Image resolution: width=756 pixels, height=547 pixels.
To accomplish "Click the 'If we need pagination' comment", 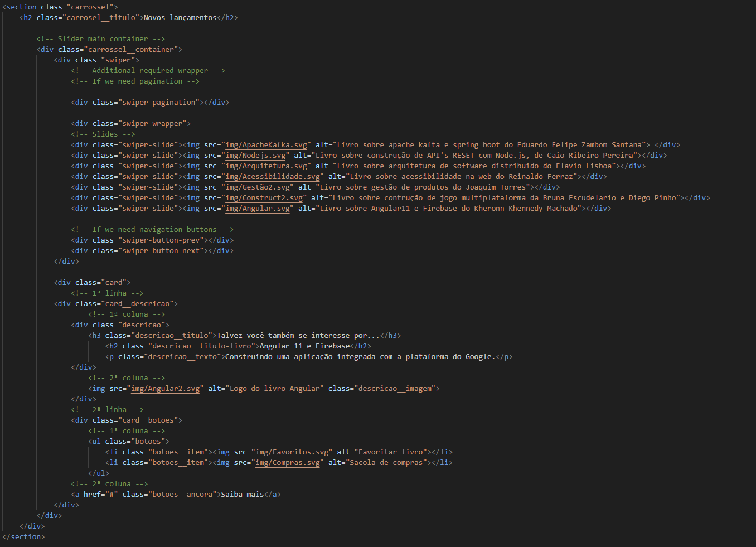I will point(135,81).
